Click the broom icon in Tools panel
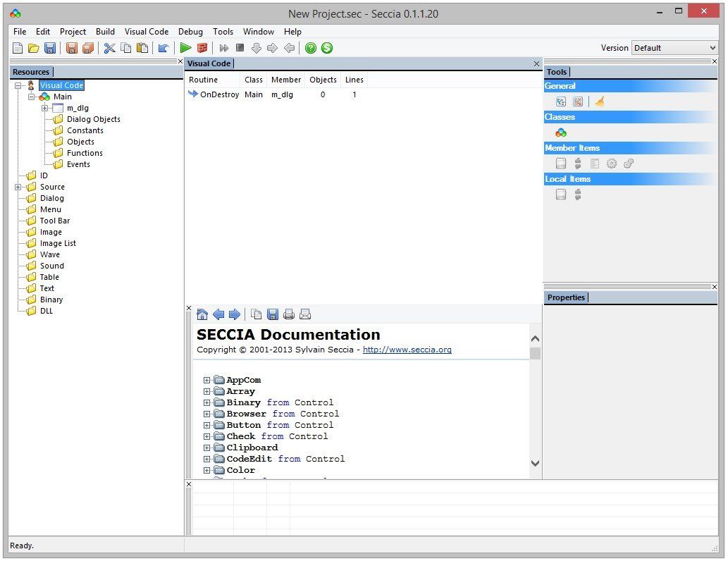The image size is (728, 561). (x=600, y=101)
